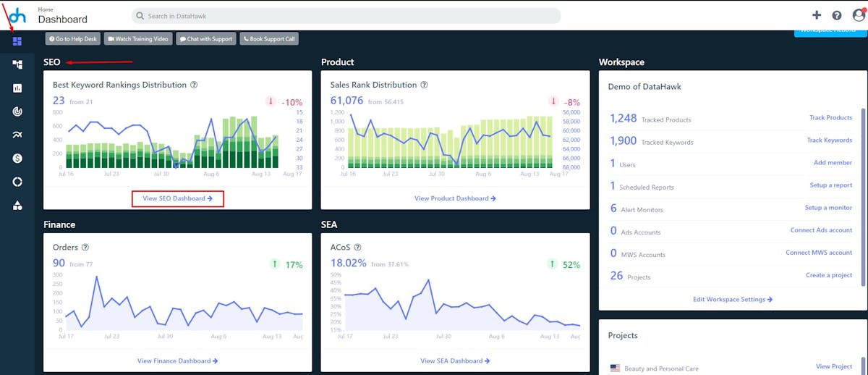The image size is (868, 375).
Task: Click the DataHawk logo
Action: (17, 15)
